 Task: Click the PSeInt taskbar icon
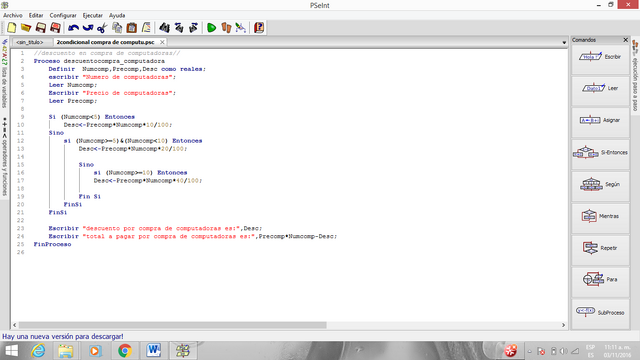coord(182,351)
